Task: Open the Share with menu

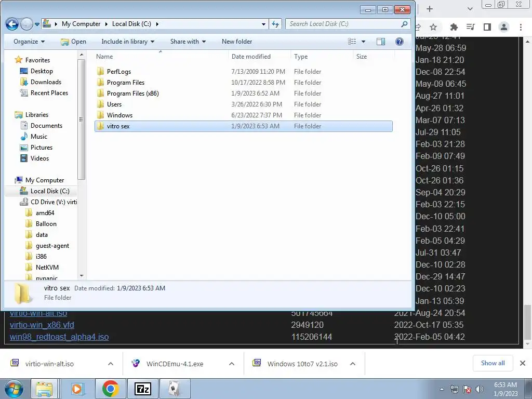Action: point(188,42)
